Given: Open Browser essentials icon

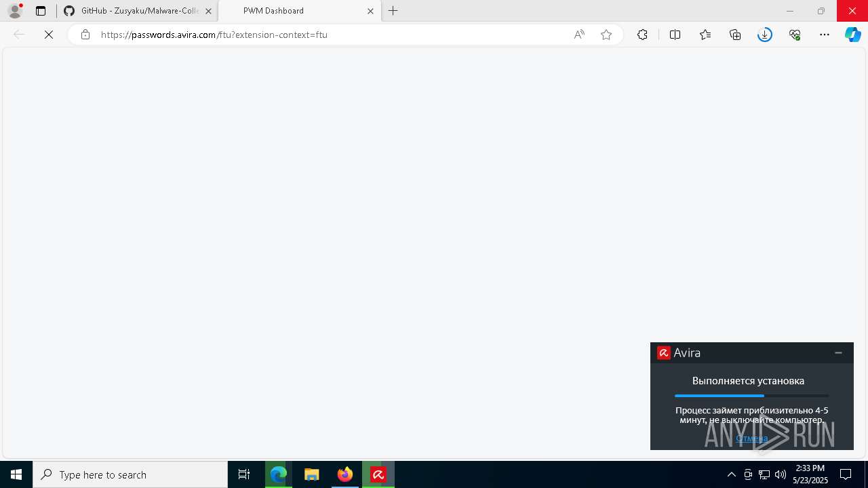Looking at the screenshot, I should 795,35.
